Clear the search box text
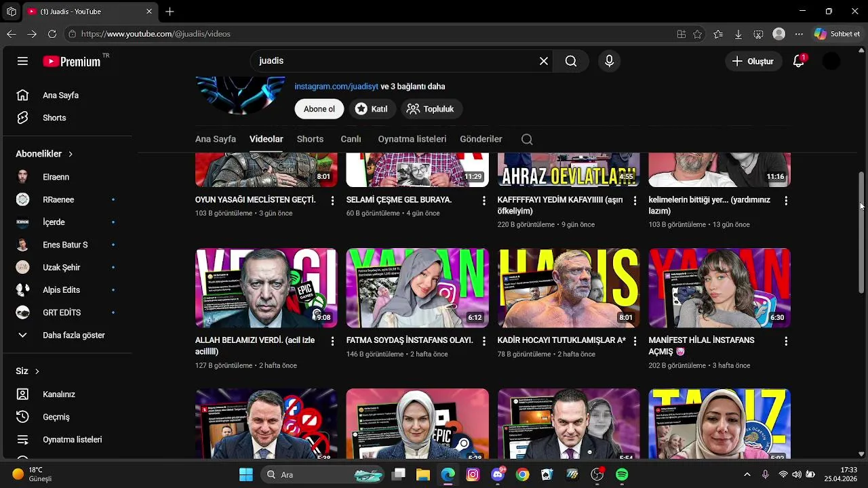Image resolution: width=868 pixels, height=488 pixels. pyautogui.click(x=544, y=61)
